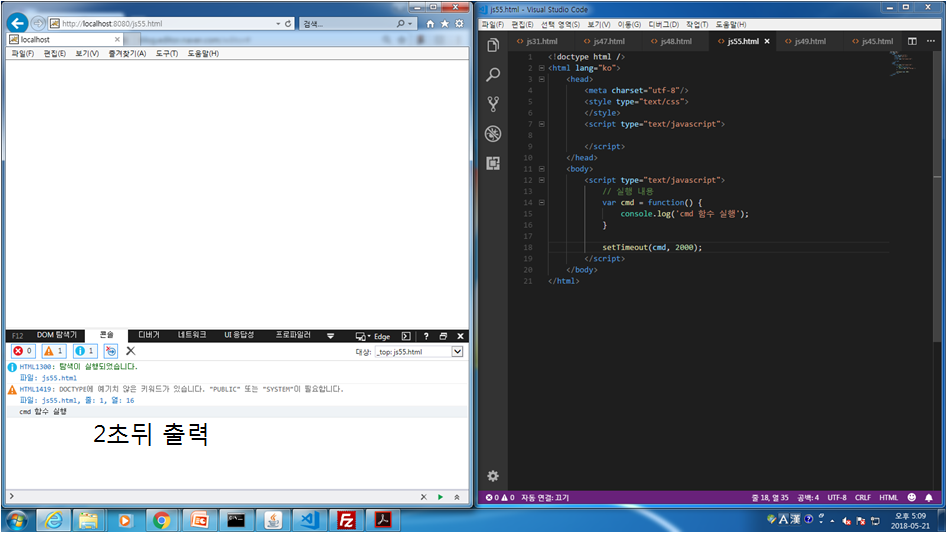Open the target frame dropdown _top: js55.html
Viewport: 947px width, 533px height.
pyautogui.click(x=419, y=351)
